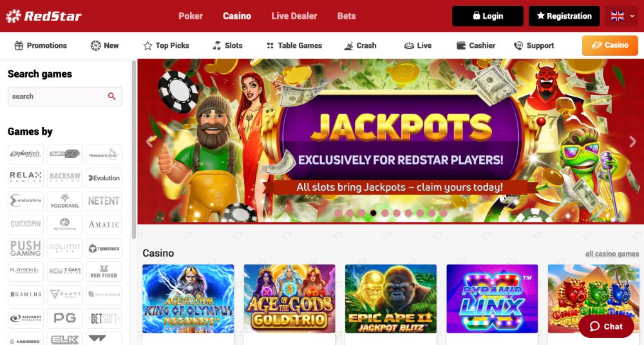Click the Registration button
The height and width of the screenshot is (345, 644).
click(564, 16)
